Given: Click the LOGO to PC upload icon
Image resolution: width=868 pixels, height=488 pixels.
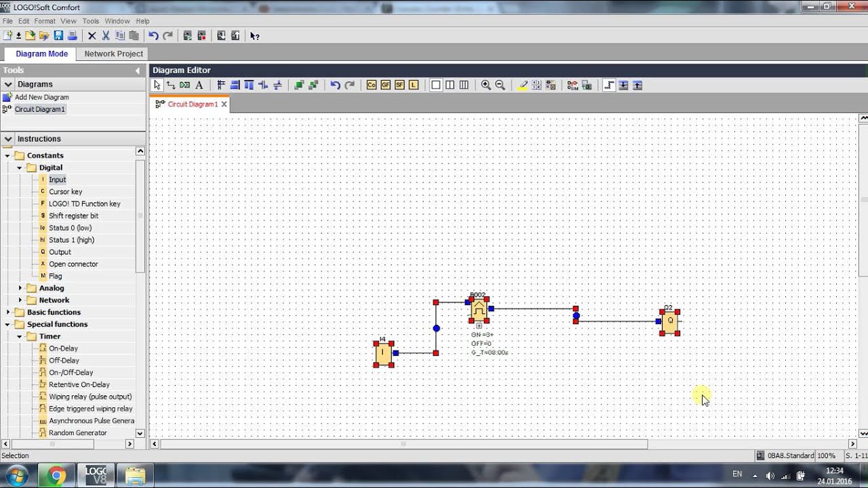Looking at the screenshot, I should pyautogui.click(x=235, y=35).
